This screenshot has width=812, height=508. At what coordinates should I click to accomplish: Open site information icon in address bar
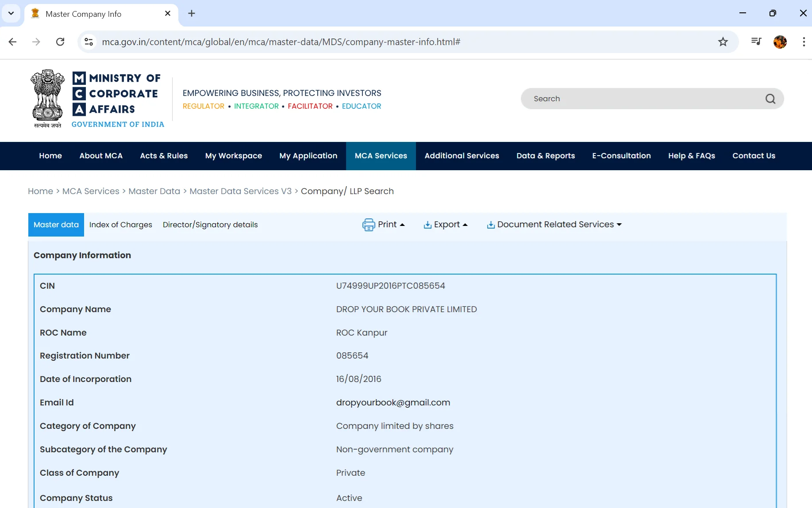[89, 42]
